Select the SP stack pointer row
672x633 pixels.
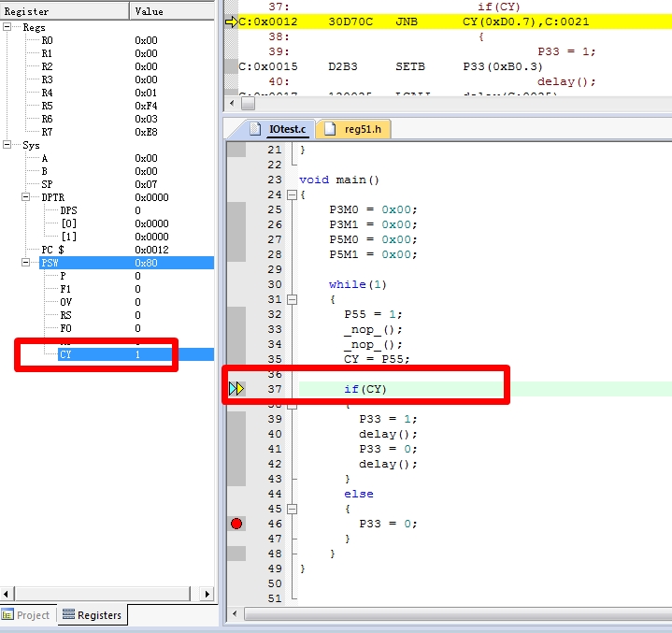126,184
